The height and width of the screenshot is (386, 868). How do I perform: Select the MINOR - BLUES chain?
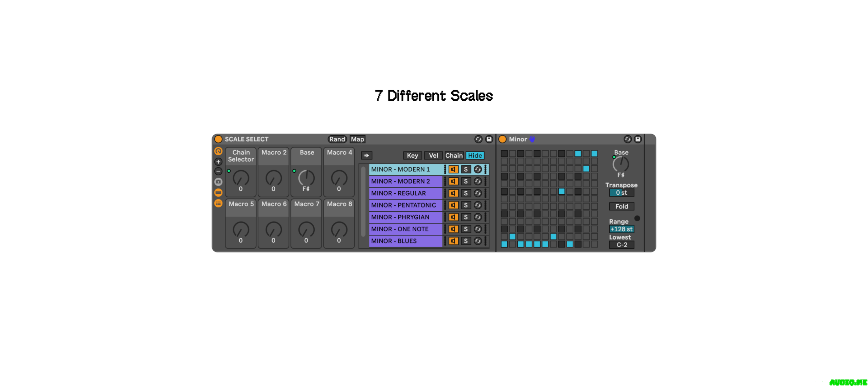click(406, 241)
